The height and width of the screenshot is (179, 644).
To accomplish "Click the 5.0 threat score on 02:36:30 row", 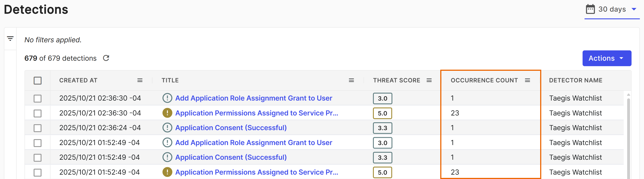I will [x=382, y=113].
